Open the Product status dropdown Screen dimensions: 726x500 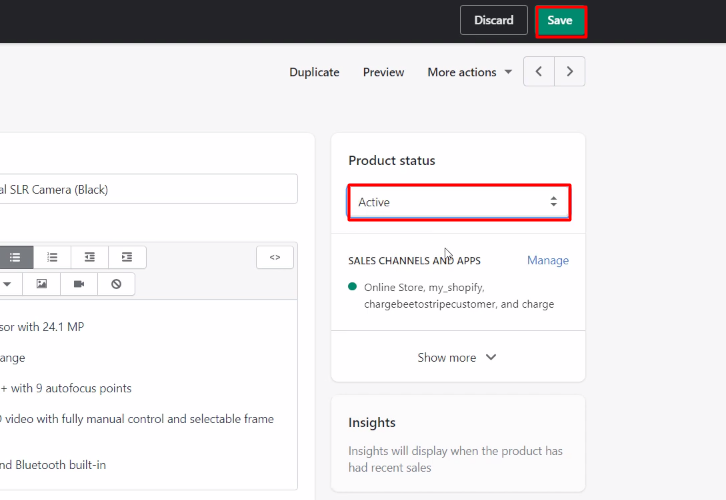coord(458,202)
